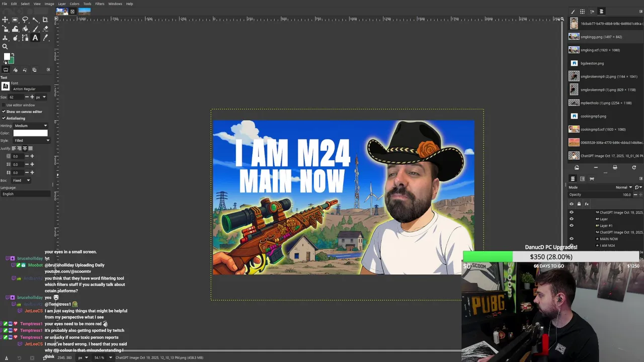Set text justification to filled

[x=30, y=148]
